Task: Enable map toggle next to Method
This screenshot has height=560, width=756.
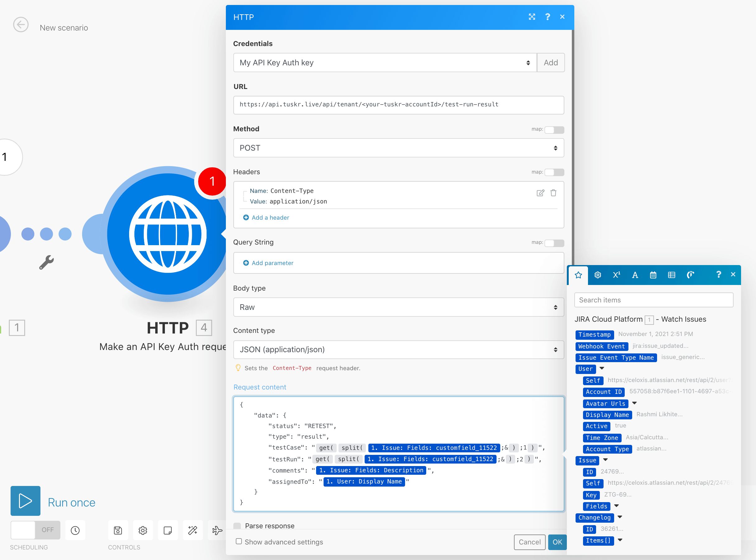Action: click(554, 130)
